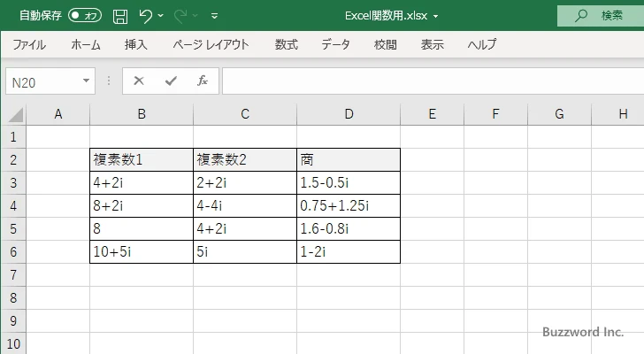The width and height of the screenshot is (644, 354).
Task: Select row 3 header
Action: click(x=13, y=182)
